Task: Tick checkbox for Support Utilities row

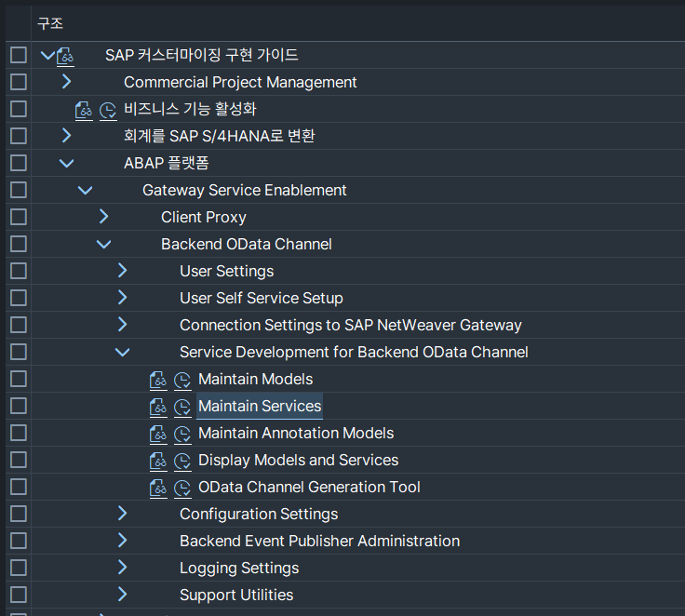Action: [x=19, y=595]
